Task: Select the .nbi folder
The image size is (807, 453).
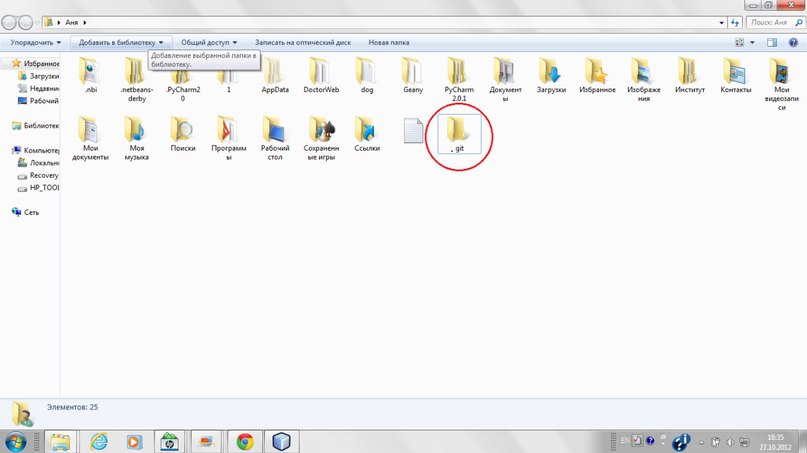Action: tap(91, 76)
